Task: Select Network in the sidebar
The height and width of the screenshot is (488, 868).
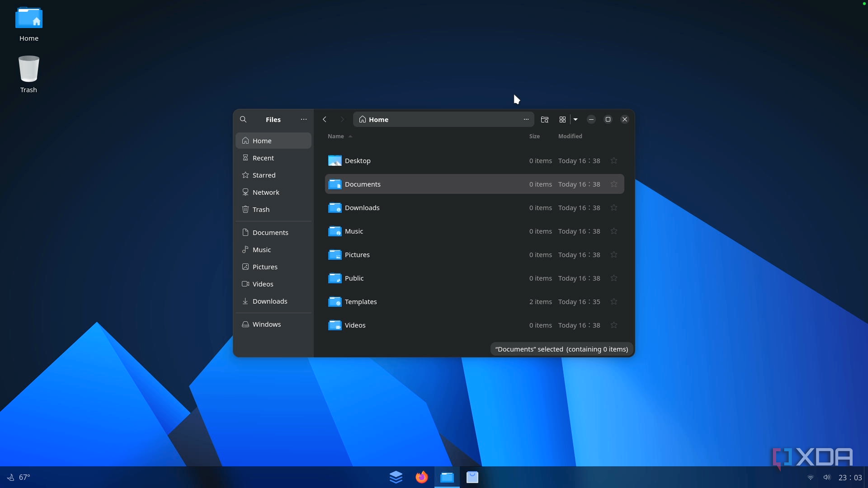Action: pos(266,192)
